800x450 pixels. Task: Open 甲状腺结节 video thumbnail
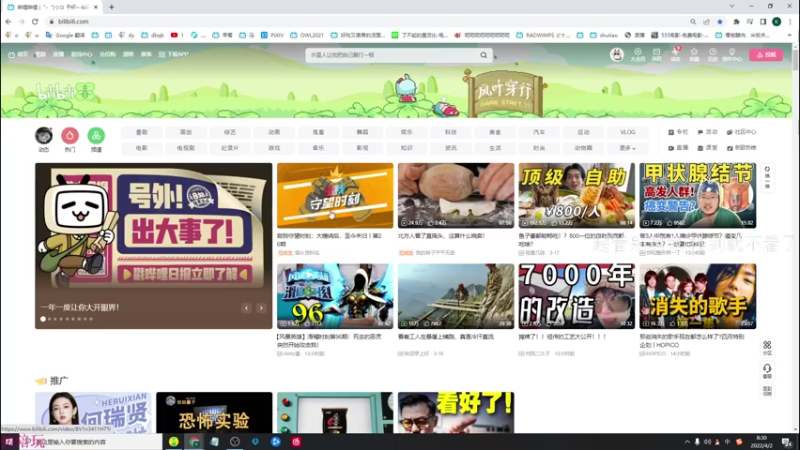coord(697,195)
